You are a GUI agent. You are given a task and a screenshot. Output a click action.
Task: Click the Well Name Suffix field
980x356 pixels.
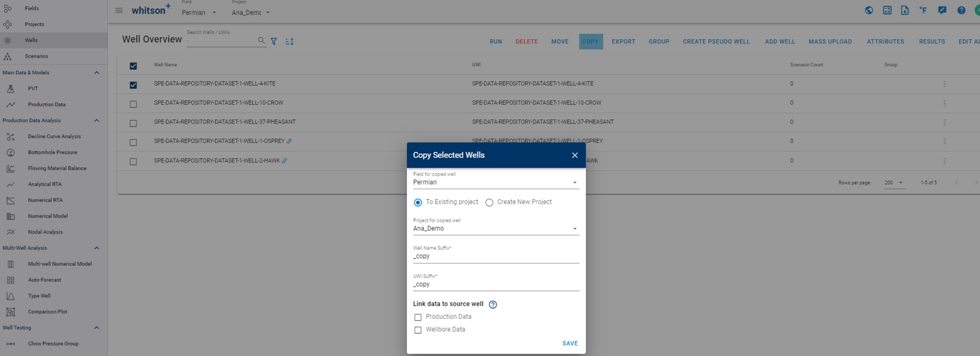[x=495, y=256]
